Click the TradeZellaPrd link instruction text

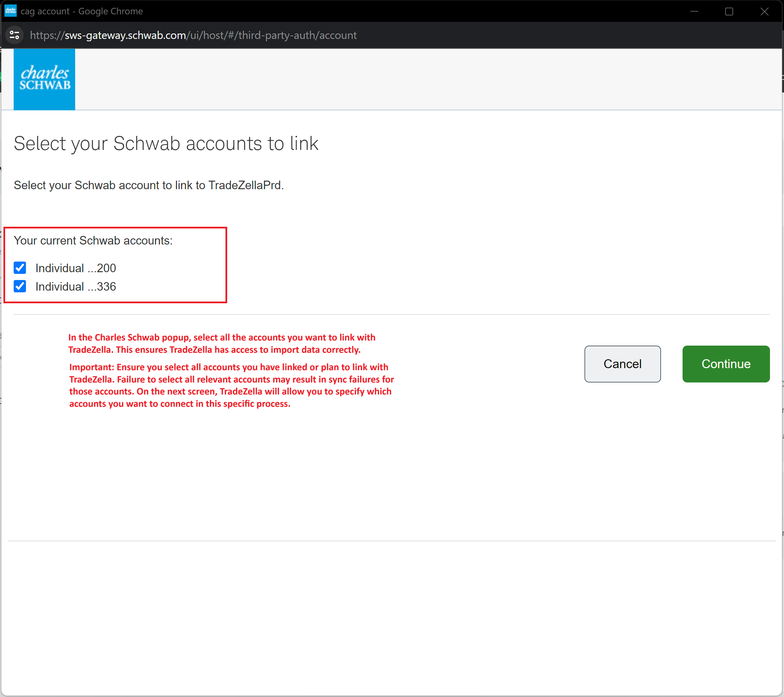[x=149, y=185]
